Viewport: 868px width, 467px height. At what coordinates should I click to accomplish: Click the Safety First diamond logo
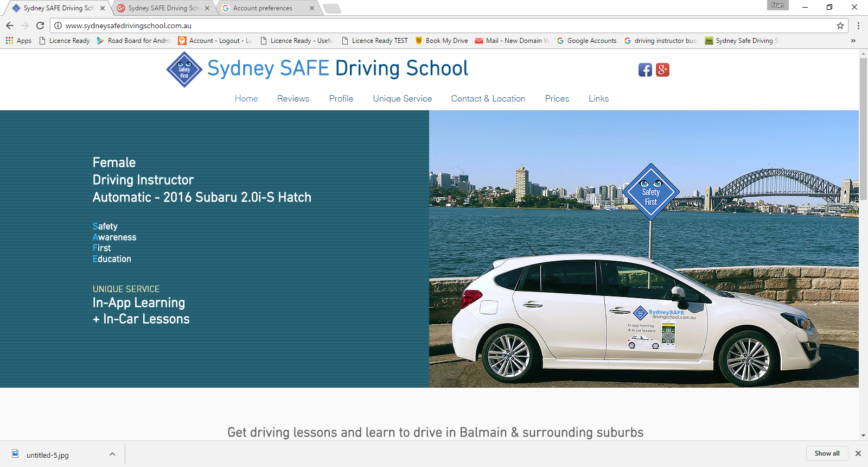click(x=184, y=70)
